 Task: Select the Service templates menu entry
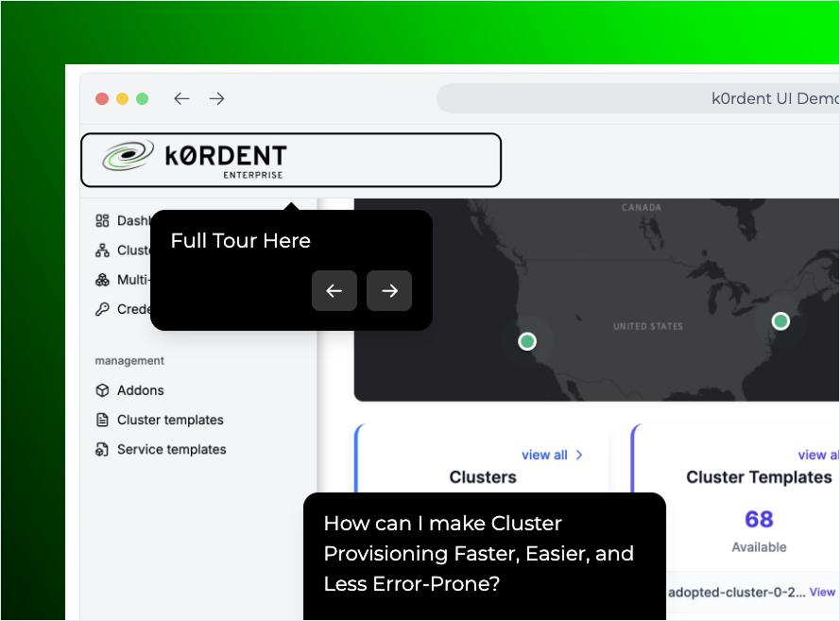[x=171, y=449]
